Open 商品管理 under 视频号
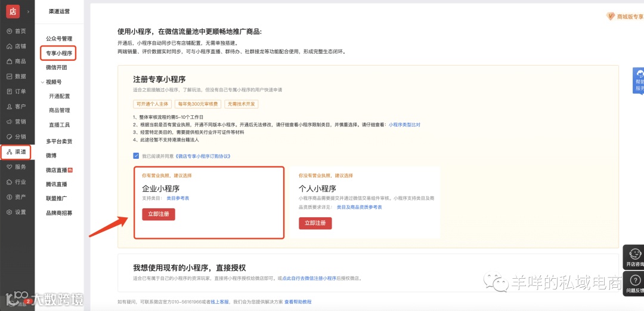Viewport: 644px width, 311px height. pyautogui.click(x=60, y=110)
